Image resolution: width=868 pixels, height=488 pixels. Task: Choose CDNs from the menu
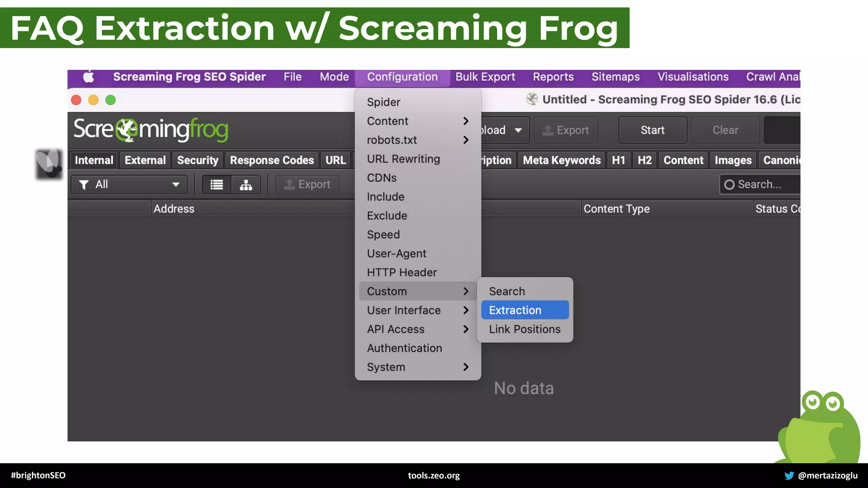[x=417, y=178]
